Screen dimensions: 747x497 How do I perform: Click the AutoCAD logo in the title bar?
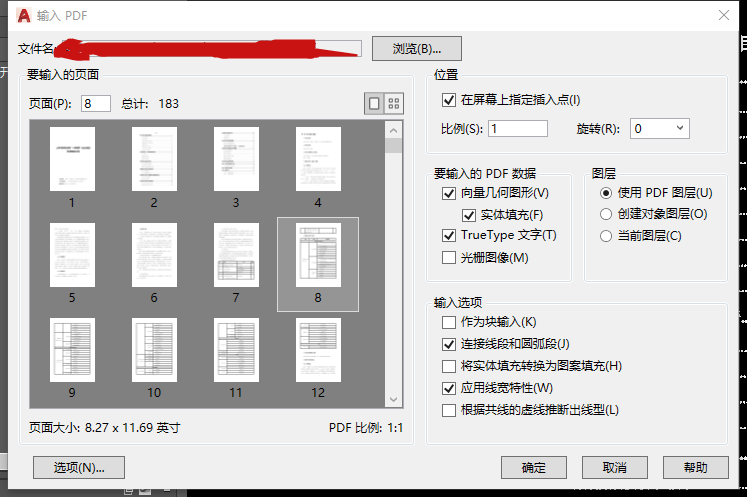pos(23,16)
